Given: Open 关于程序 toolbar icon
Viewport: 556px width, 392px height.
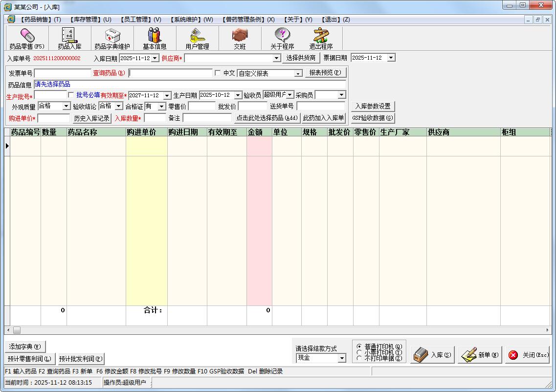Looking at the screenshot, I should (282, 38).
